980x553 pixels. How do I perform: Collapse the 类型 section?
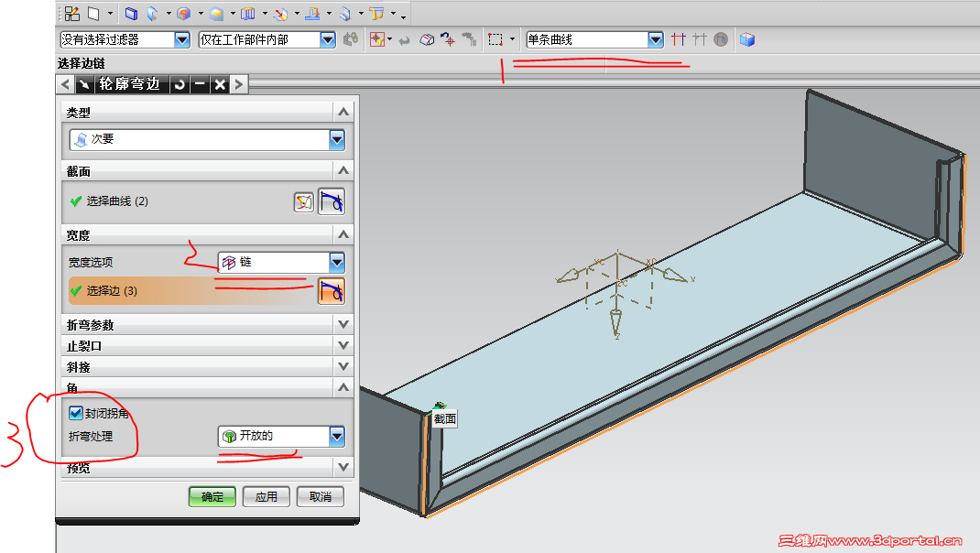click(x=343, y=112)
